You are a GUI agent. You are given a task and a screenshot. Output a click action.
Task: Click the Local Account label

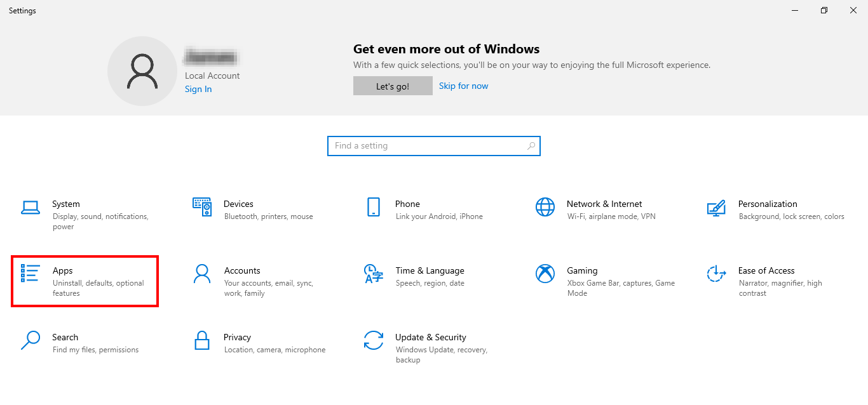pyautogui.click(x=212, y=76)
